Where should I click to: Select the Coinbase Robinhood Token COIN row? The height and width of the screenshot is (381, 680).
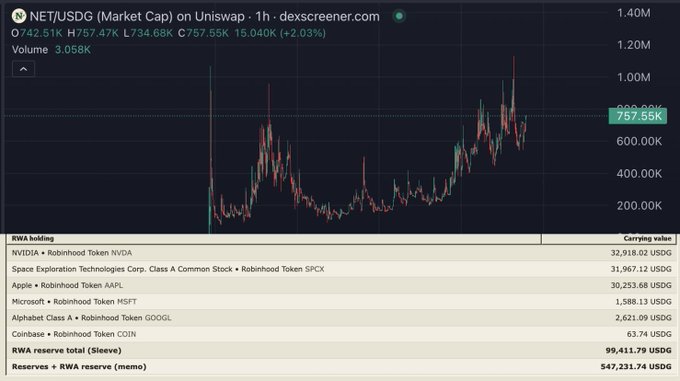341,334
